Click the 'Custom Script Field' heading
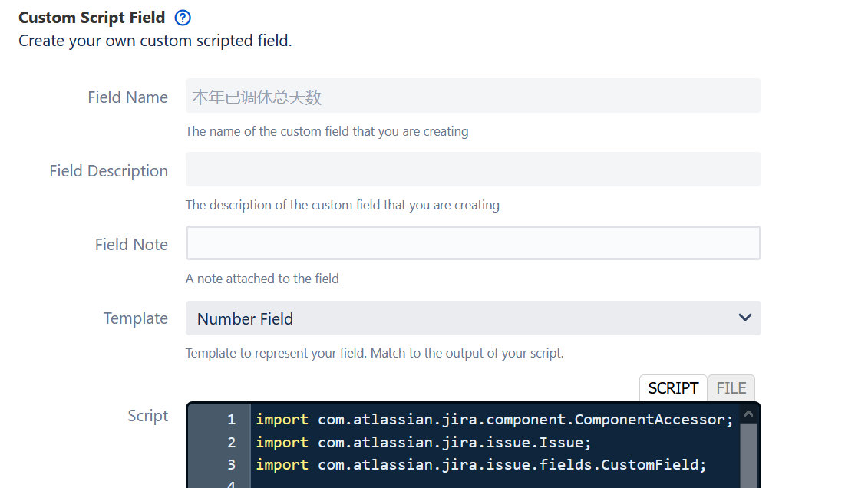 [92, 18]
